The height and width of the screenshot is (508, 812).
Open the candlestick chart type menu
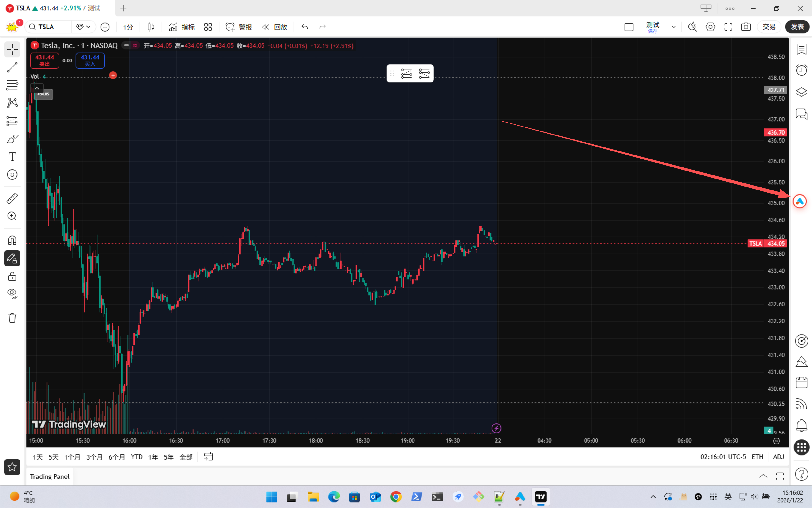coord(151,27)
